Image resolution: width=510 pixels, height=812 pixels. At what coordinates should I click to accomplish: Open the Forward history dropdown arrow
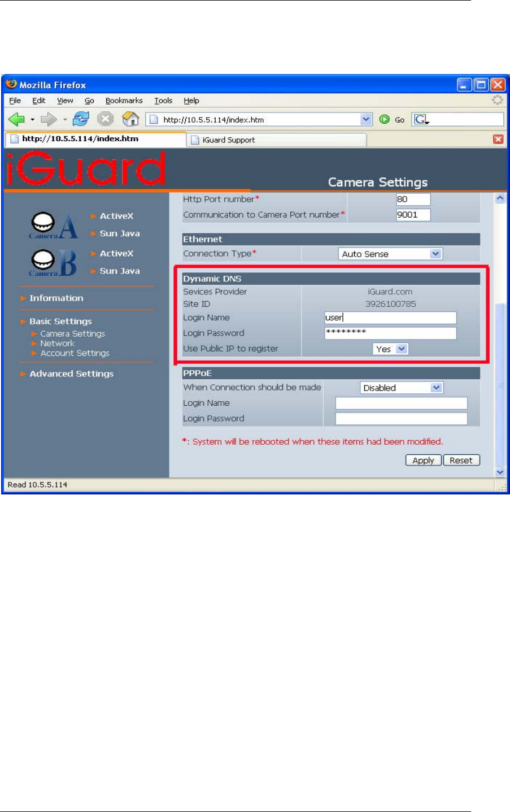tap(65, 120)
